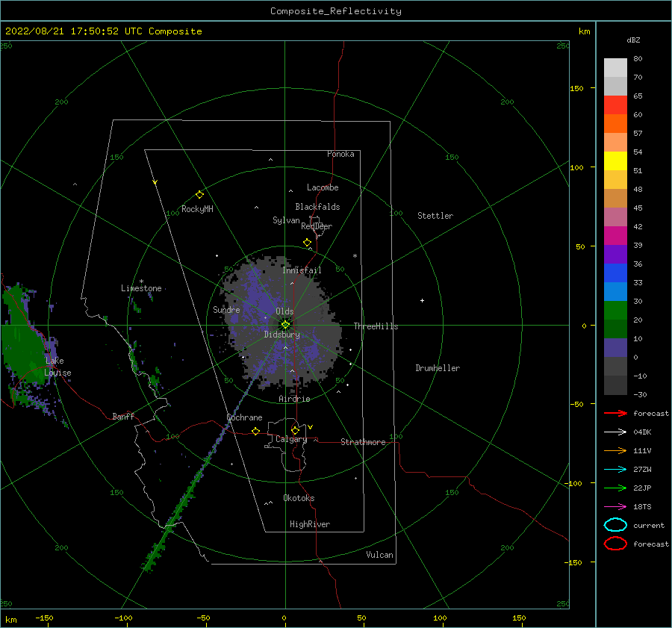Click the red 'forecast' ellipse icon
The width and height of the screenshot is (672, 628).
[x=615, y=544]
